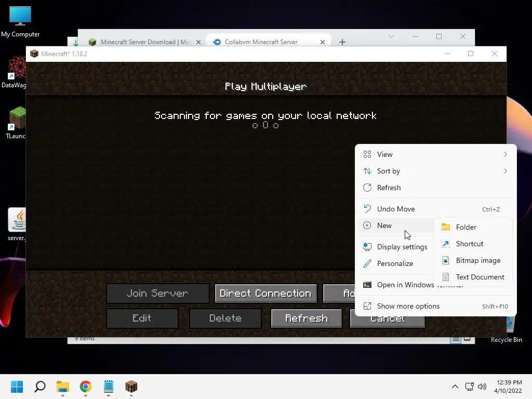Screen dimensions: 532x399
Task: Show hidden system tray icons
Action: pyautogui.click(x=455, y=387)
